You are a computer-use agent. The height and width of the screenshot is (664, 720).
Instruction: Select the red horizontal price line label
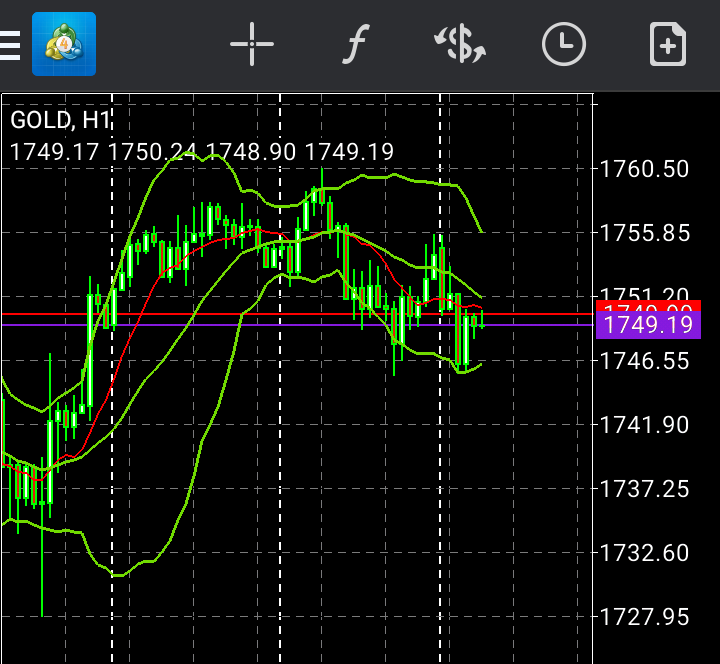[x=648, y=306]
